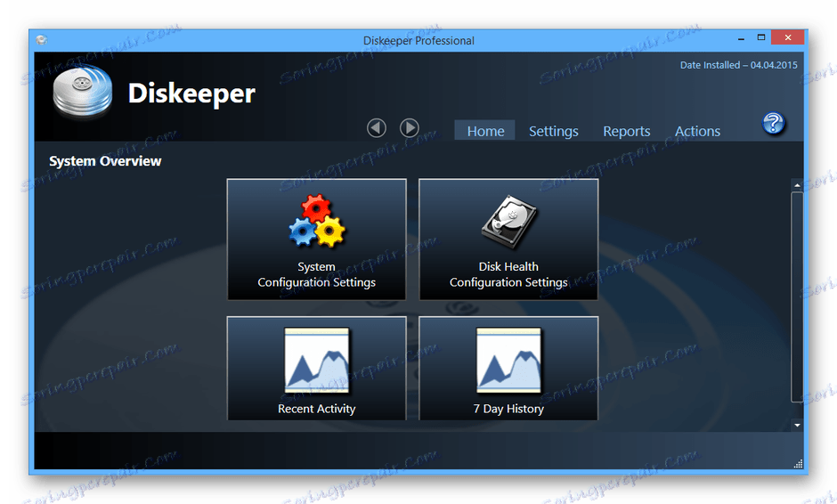Click the forward navigation arrow

pos(410,127)
